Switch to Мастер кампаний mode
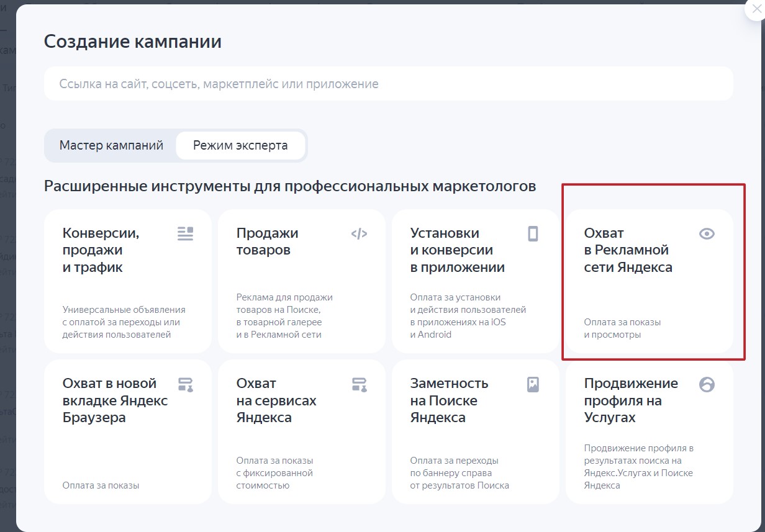765x532 pixels. click(x=111, y=146)
